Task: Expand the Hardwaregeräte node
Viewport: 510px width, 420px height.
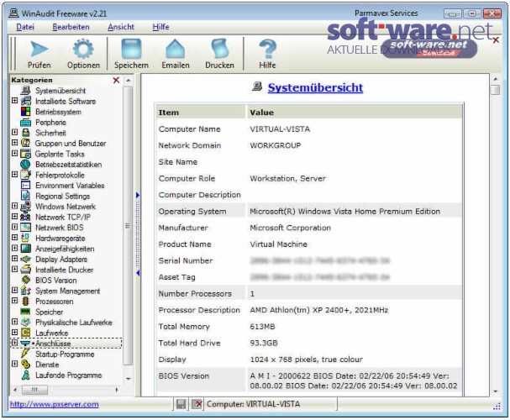Action: click(14, 237)
